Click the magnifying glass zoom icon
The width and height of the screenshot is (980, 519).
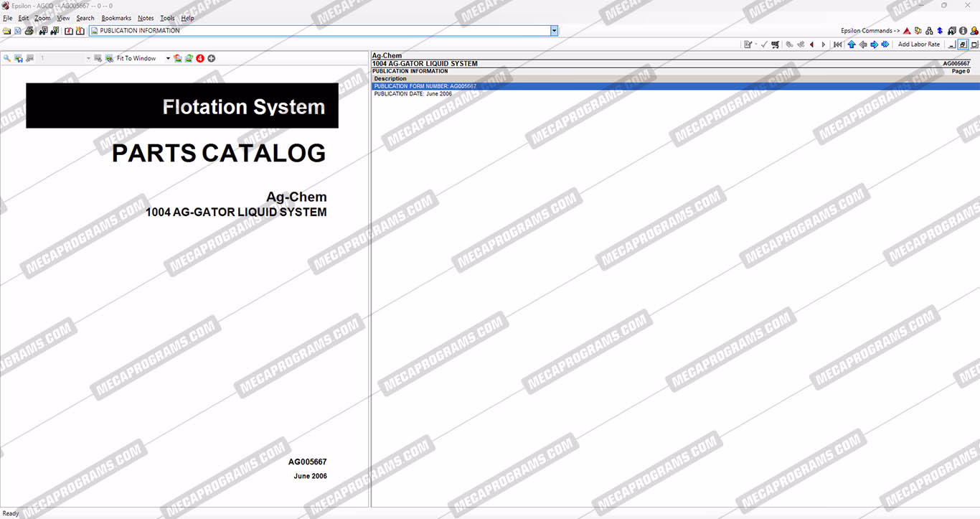6,58
